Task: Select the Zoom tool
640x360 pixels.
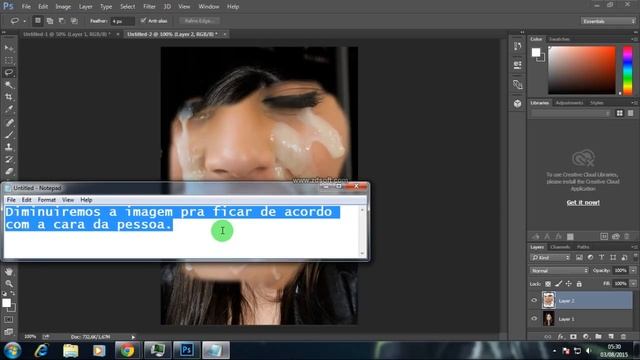Action: click(9, 284)
